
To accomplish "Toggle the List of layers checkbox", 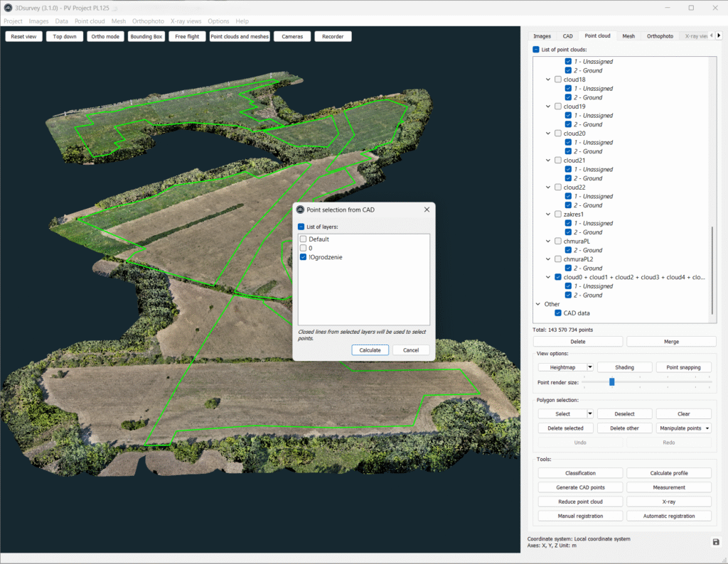I will [301, 227].
